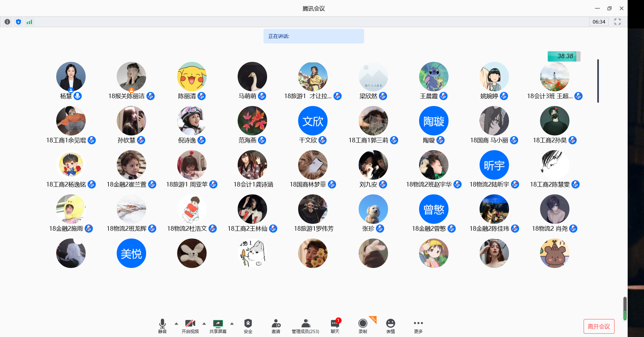Screen dimensions: 644x337
Task: Expand video options arrow beside 开启视频
Action: click(204, 324)
